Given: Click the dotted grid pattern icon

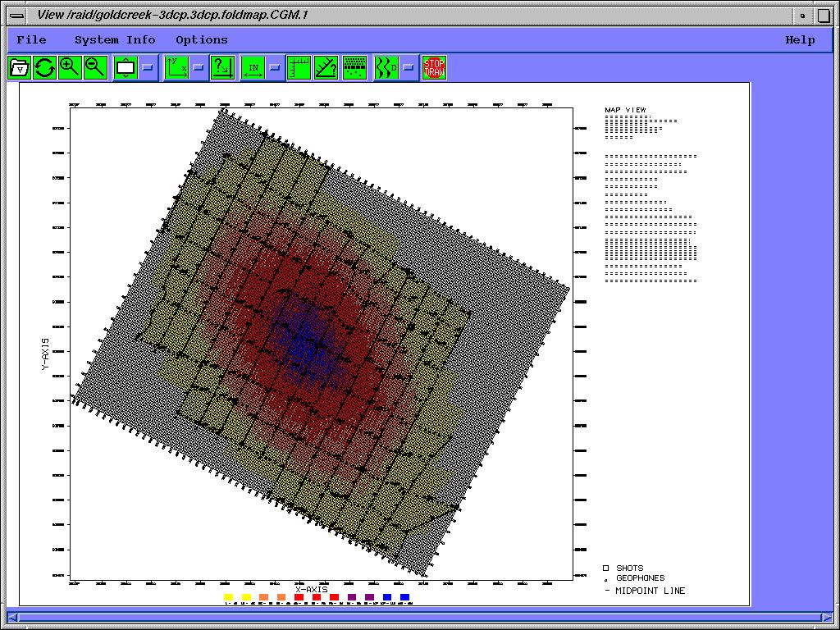Looking at the screenshot, I should click(x=354, y=68).
